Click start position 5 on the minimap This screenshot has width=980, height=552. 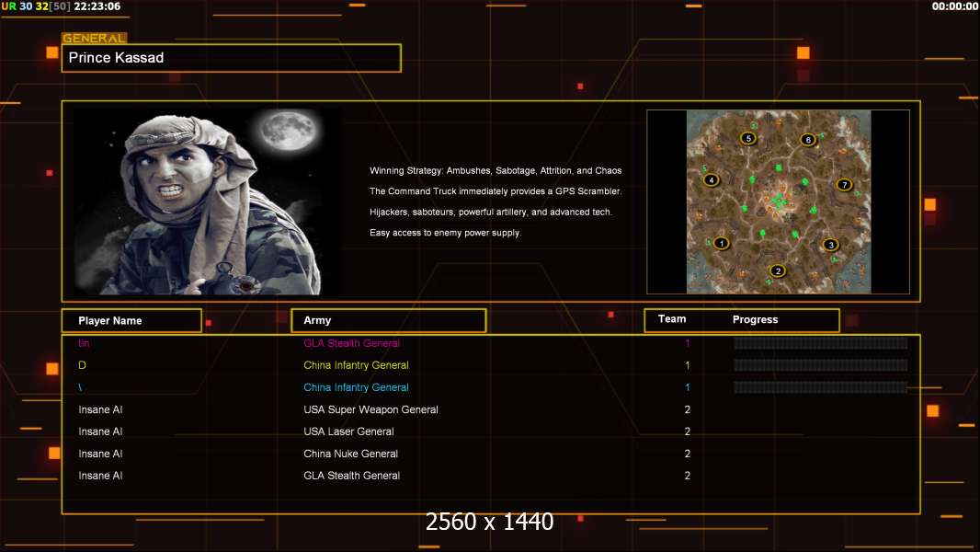(x=748, y=138)
